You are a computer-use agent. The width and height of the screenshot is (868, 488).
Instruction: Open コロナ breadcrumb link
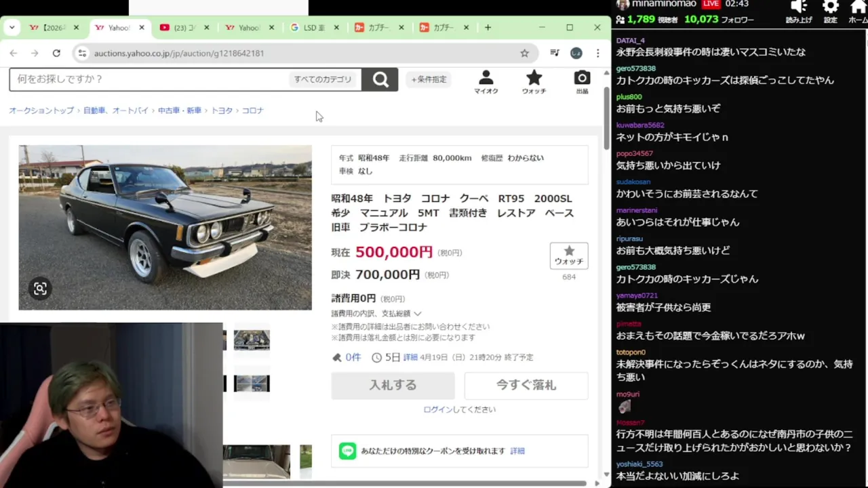253,110
